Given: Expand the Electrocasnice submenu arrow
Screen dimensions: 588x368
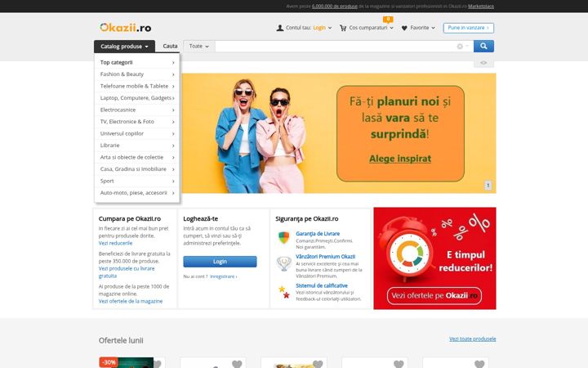Looking at the screenshot, I should [x=173, y=110].
